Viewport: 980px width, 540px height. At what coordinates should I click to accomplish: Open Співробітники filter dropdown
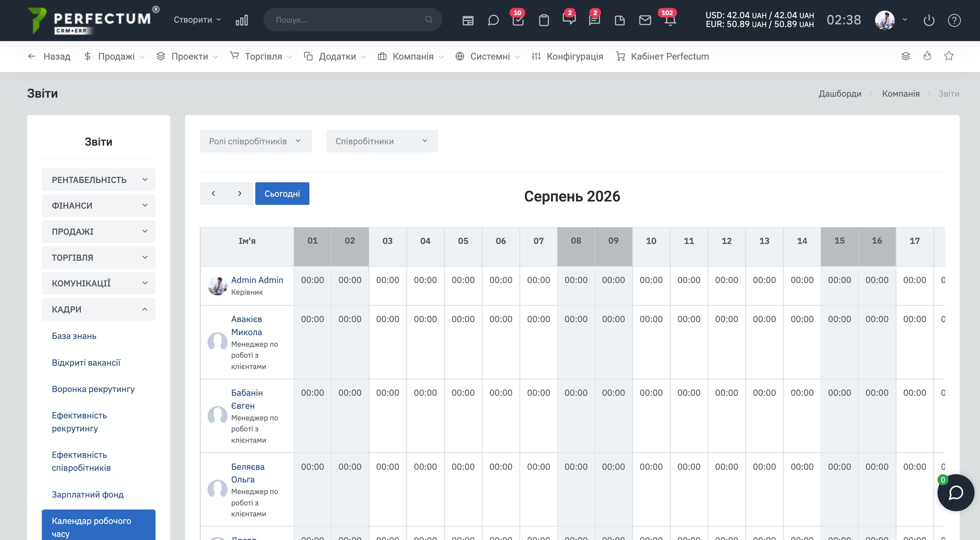tap(382, 141)
